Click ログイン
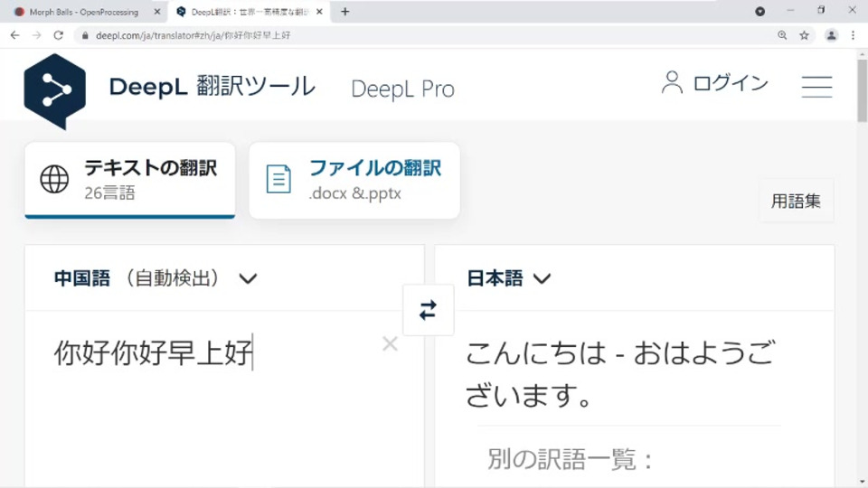868x488 pixels. click(x=731, y=83)
